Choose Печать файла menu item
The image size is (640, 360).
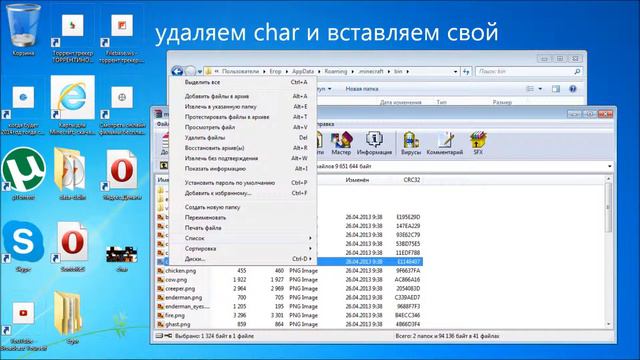tap(243, 227)
